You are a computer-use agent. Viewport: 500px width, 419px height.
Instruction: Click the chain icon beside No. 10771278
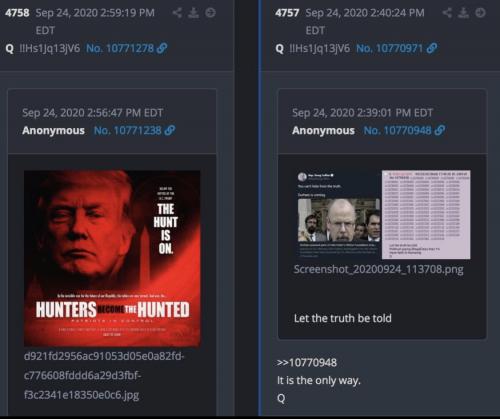[x=162, y=48]
